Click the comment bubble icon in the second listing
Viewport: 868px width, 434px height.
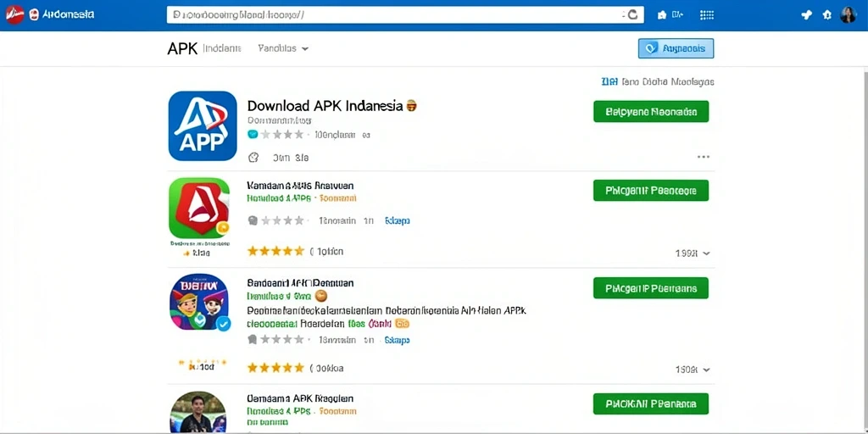[x=253, y=220]
